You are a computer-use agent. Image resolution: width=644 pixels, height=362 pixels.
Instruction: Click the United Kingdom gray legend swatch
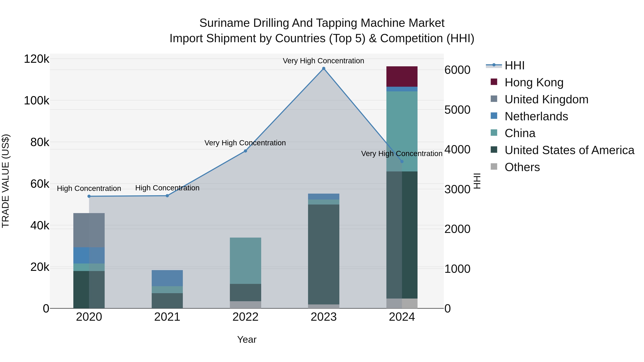[x=494, y=99]
